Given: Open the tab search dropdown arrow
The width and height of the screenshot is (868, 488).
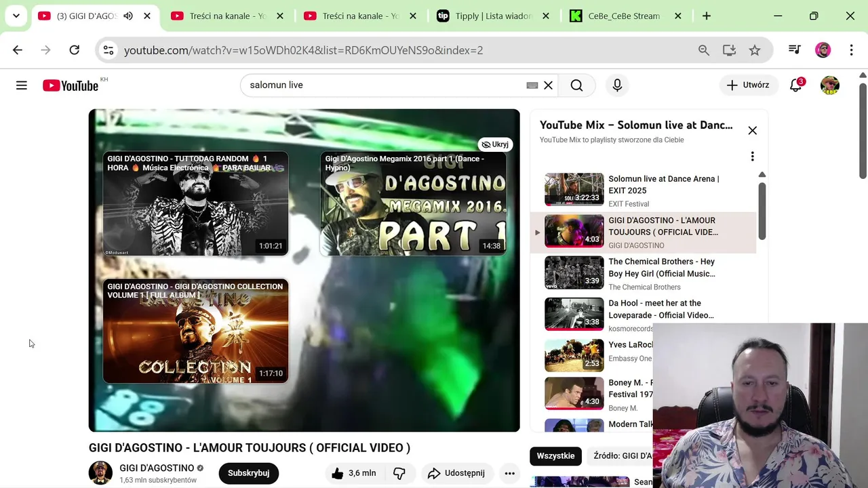Looking at the screenshot, I should 16,16.
